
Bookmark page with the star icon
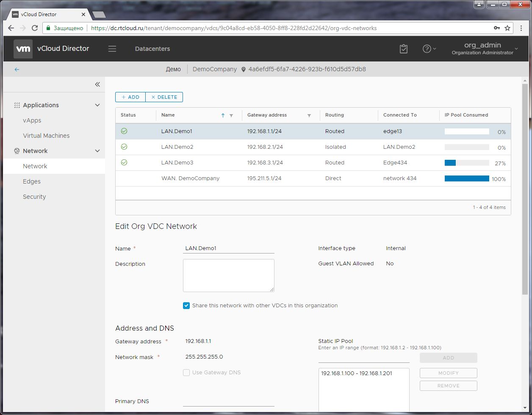[x=507, y=28]
